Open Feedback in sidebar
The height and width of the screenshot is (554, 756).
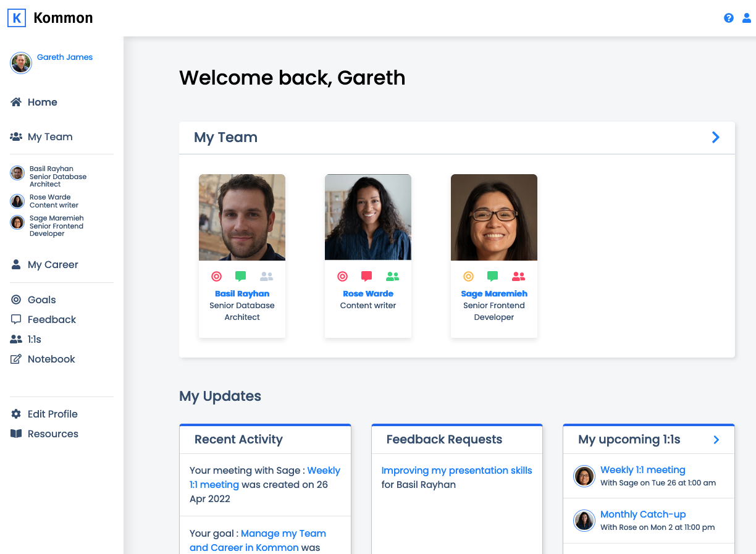pos(52,319)
